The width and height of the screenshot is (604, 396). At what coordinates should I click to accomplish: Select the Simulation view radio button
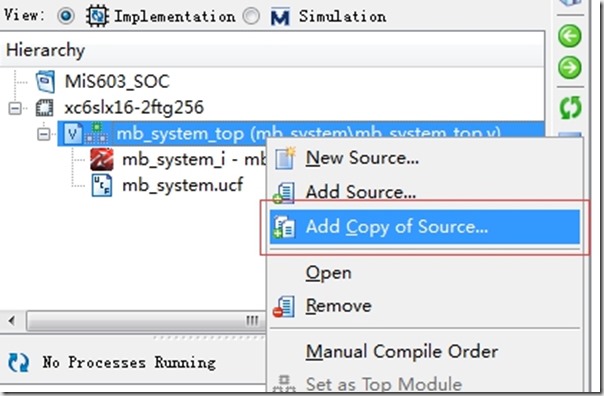[252, 16]
